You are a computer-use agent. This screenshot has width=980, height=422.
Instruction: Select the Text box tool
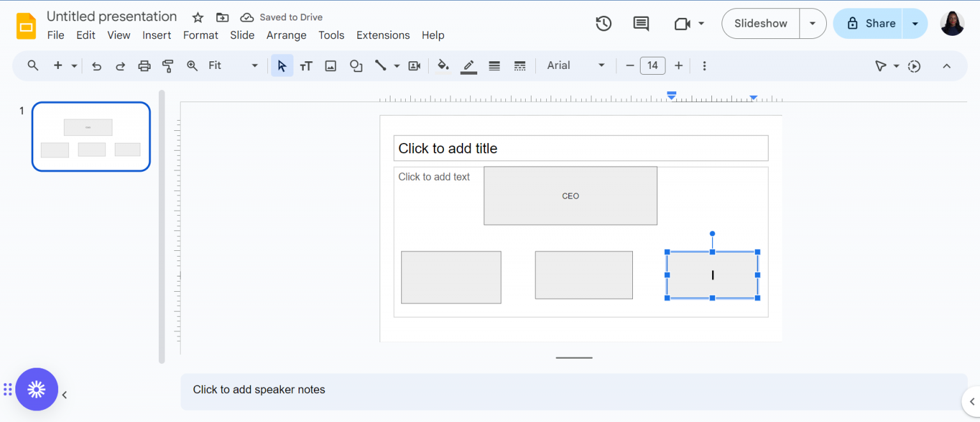pyautogui.click(x=306, y=65)
